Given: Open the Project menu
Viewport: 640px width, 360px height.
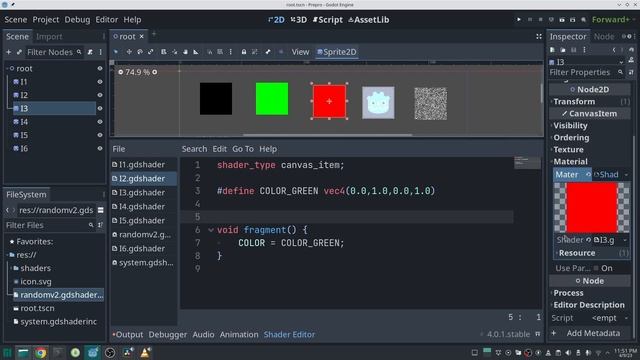Looking at the screenshot, I should click(46, 20).
